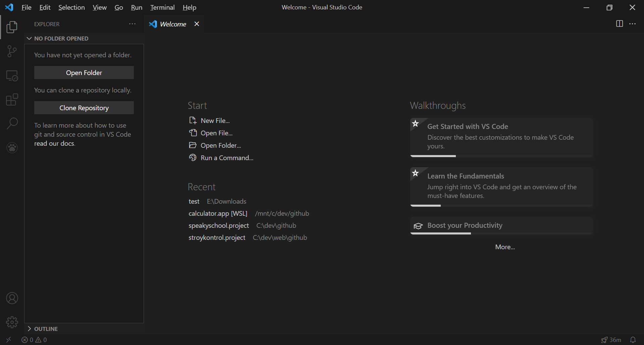Open the File menu
Screen dimensions: 644x345
pos(26,7)
